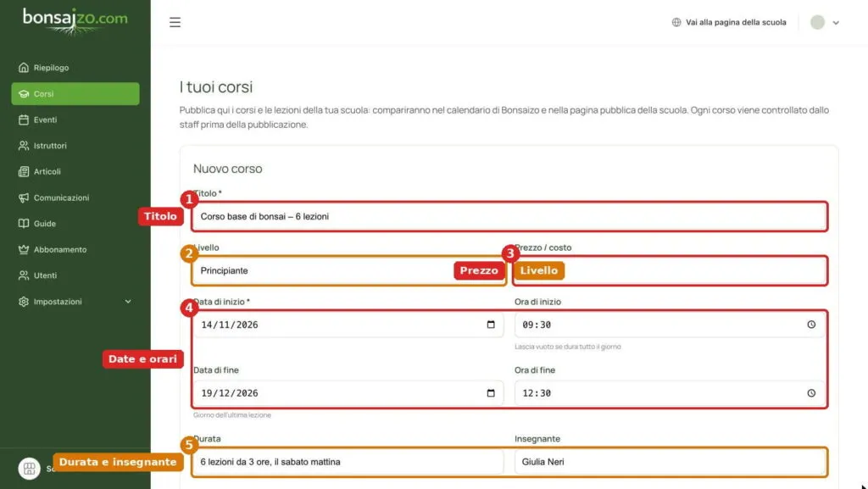The height and width of the screenshot is (489, 868).
Task: Click the user avatar in the header
Action: pyautogui.click(x=818, y=22)
